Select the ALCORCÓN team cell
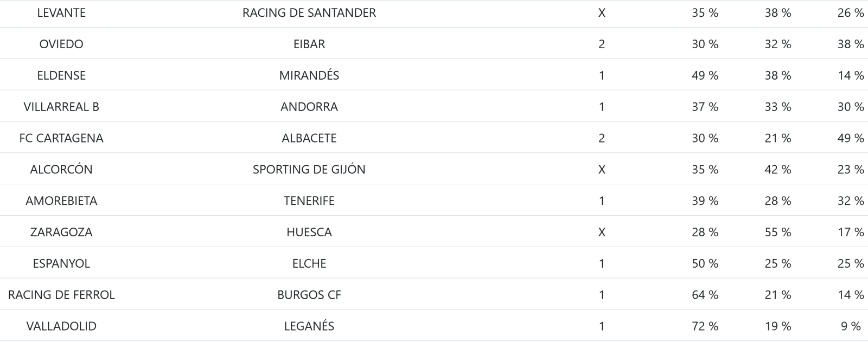Viewport: 868px width, 342px height. click(x=61, y=170)
